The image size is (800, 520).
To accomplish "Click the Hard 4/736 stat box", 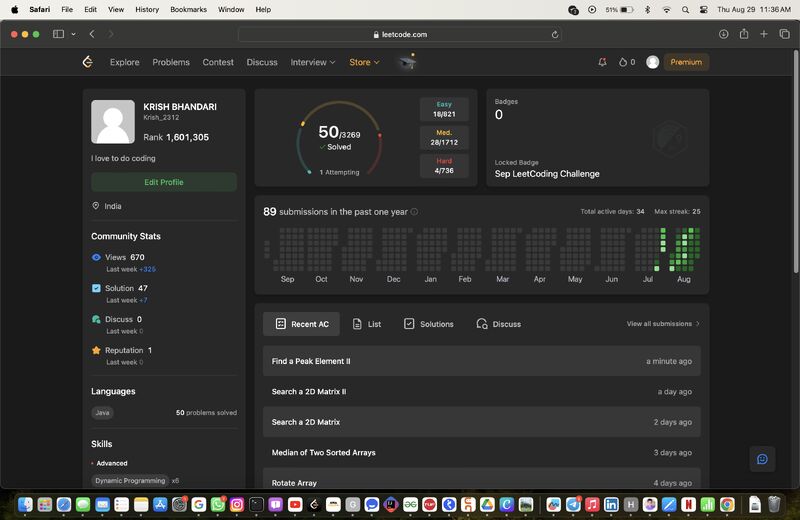I will coord(444,166).
